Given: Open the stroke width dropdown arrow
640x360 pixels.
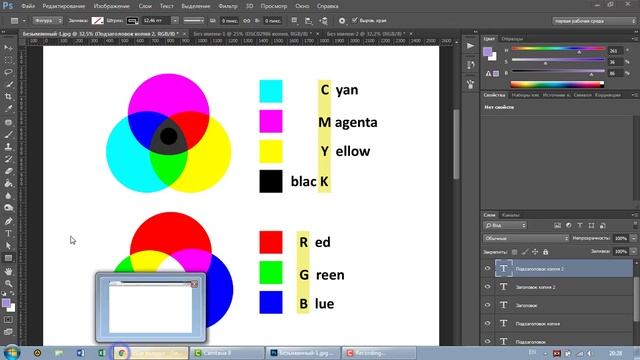Looking at the screenshot, I should [175, 20].
